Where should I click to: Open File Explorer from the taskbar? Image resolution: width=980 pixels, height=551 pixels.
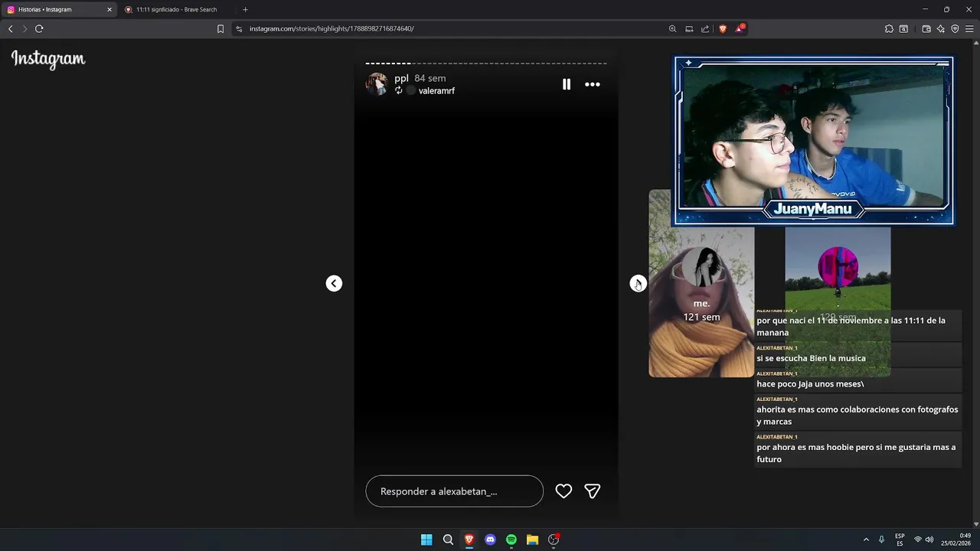pyautogui.click(x=532, y=540)
